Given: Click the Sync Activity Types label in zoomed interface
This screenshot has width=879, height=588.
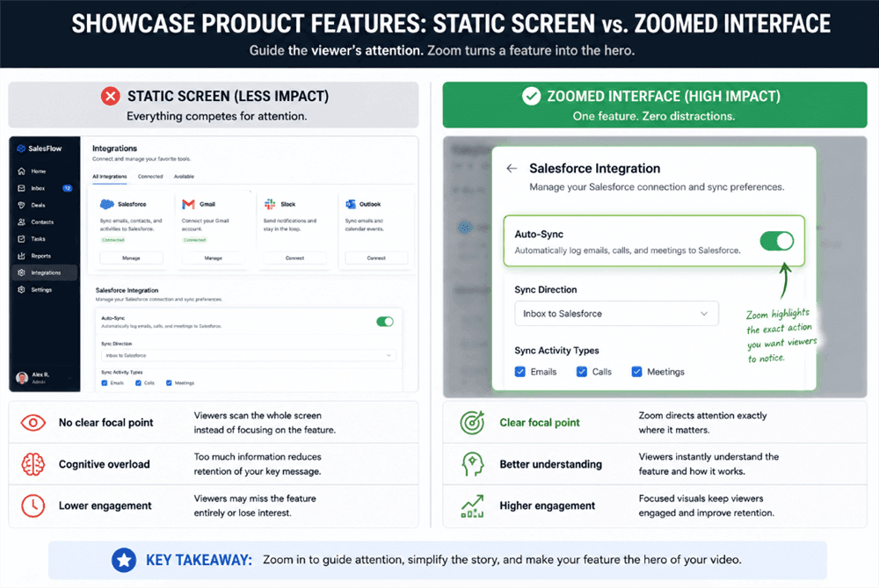Looking at the screenshot, I should (x=556, y=351).
